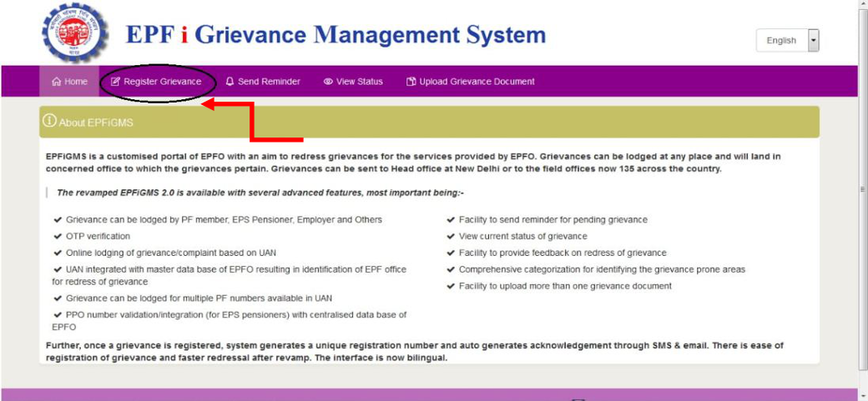Open Upload Grievance Document menu item
The height and width of the screenshot is (401, 868).
coord(471,82)
